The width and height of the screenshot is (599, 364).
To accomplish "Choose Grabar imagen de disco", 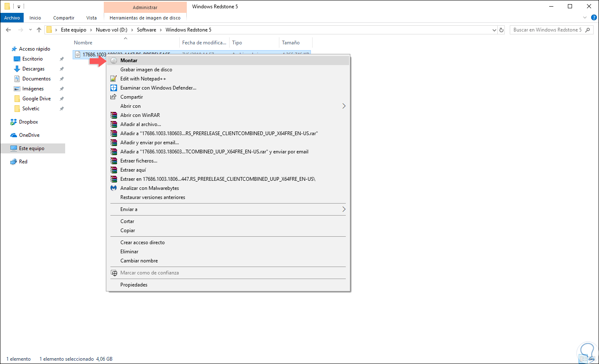I will 228,70.
